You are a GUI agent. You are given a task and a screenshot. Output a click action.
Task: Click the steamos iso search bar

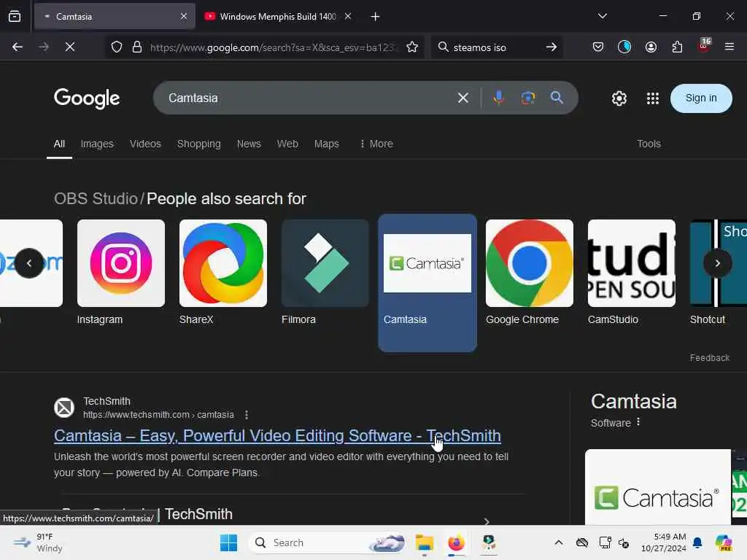tap(495, 47)
